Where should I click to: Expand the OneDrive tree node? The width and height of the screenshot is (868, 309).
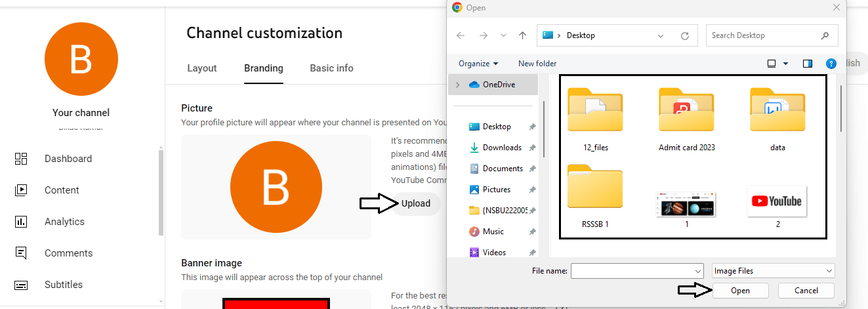tap(457, 85)
